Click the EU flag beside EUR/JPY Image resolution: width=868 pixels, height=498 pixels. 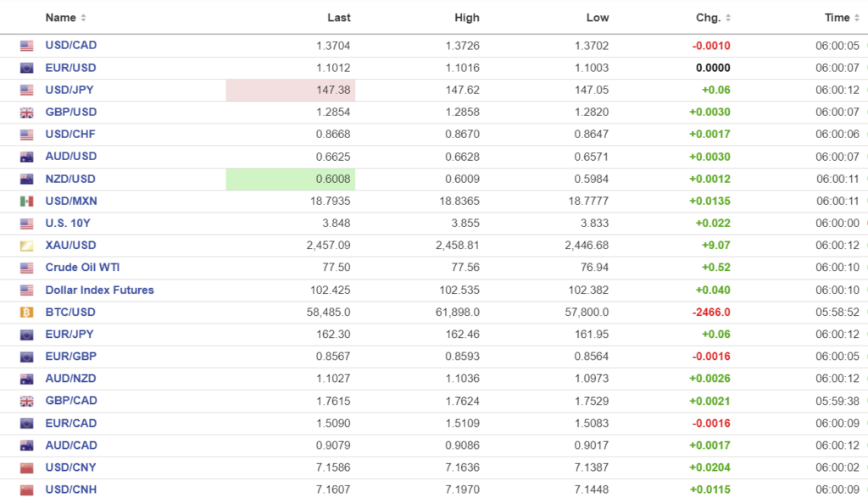27,335
